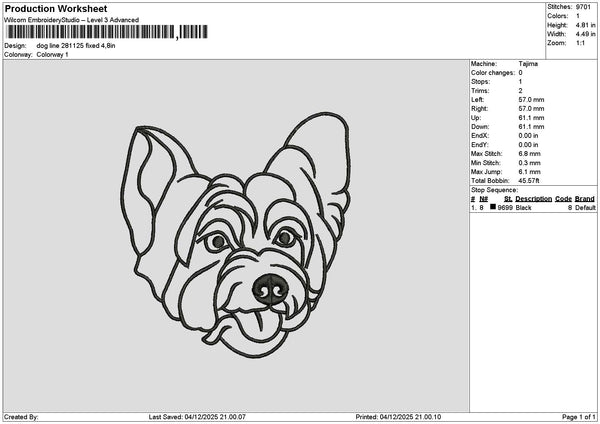The height and width of the screenshot is (424, 600).
Task: Click the dog's black nose in preview
Action: 270,289
